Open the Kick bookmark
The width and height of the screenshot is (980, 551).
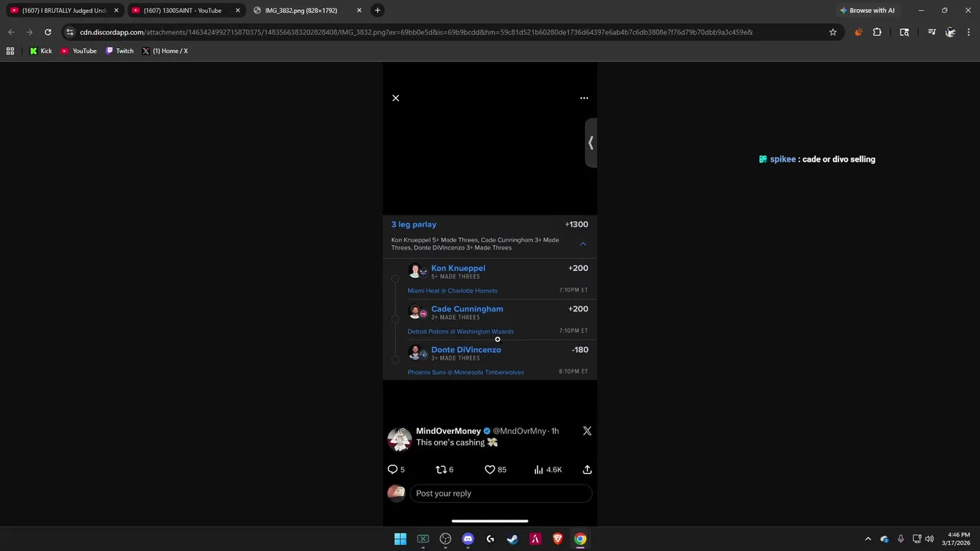point(41,51)
